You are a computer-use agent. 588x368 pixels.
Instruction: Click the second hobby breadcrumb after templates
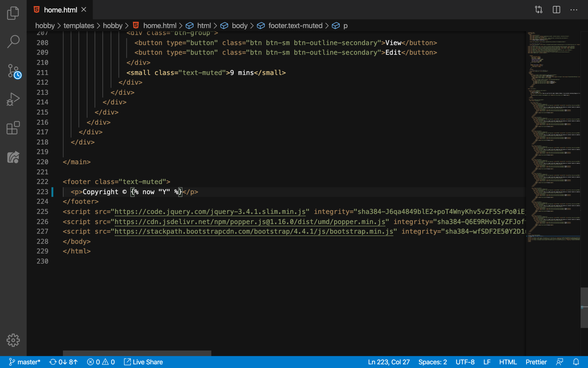point(113,26)
